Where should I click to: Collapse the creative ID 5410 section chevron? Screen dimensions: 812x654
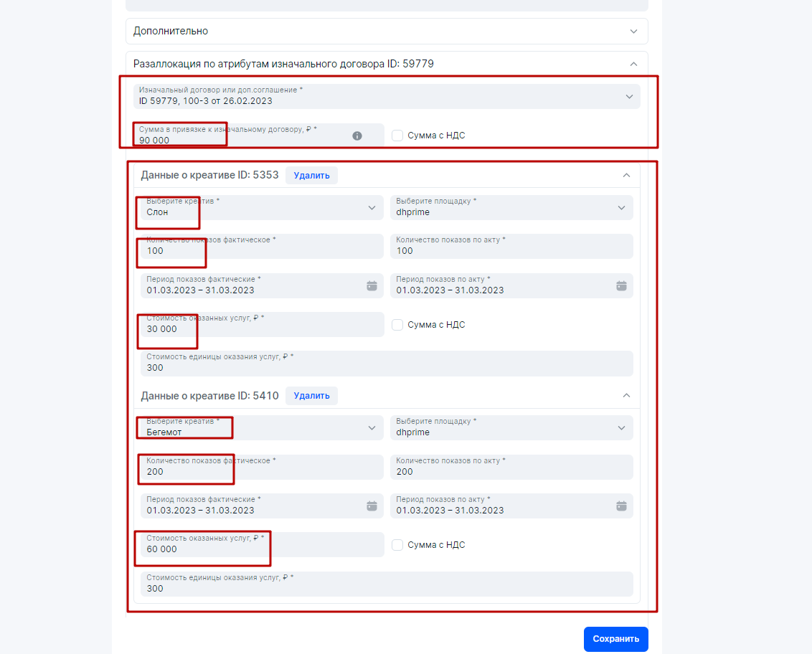626,396
